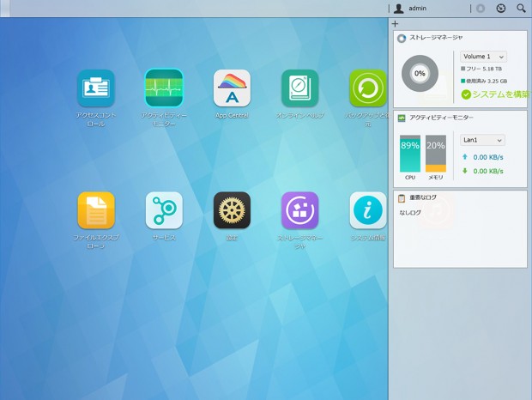Viewport: 532px width, 400px height.
Task: Open Backup and Restore app
Action: pos(368,88)
